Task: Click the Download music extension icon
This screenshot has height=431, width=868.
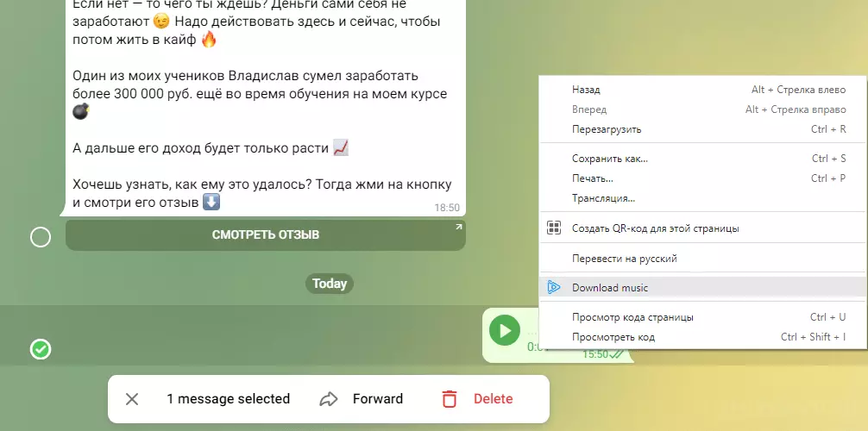Action: 553,287
